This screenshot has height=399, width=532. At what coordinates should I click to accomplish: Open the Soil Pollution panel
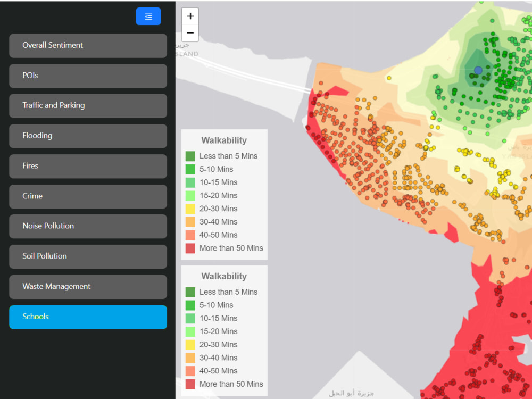pos(88,256)
